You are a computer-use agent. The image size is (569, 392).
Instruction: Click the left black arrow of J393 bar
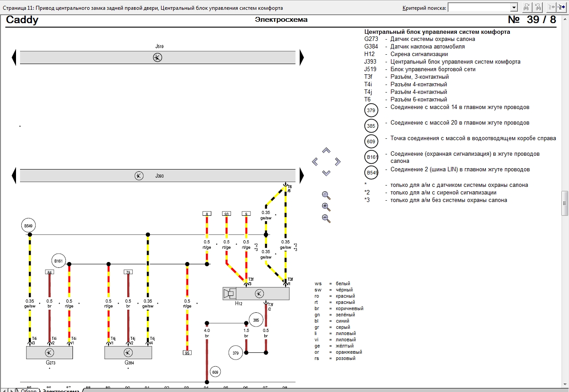pos(14,175)
